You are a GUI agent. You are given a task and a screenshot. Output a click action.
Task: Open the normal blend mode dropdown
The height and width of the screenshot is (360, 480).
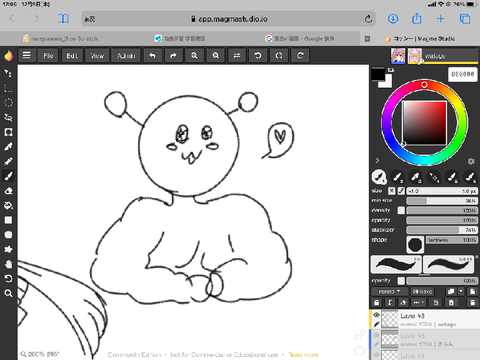389,291
